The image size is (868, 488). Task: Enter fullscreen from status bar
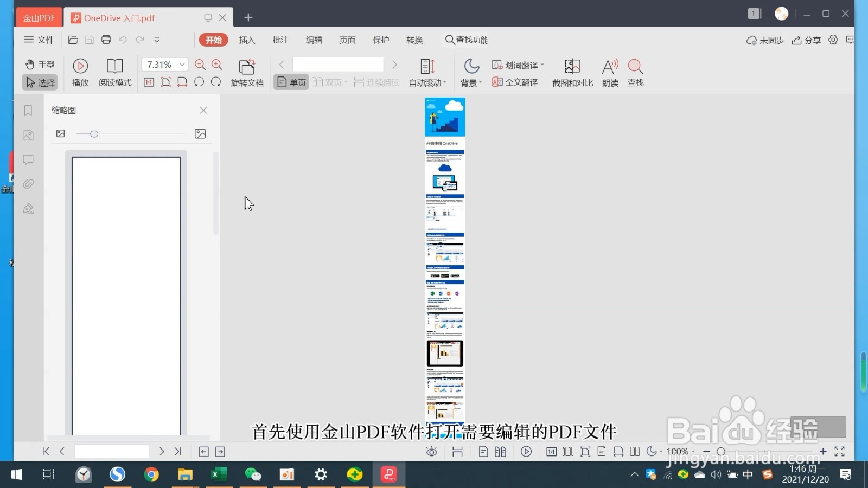[840, 451]
